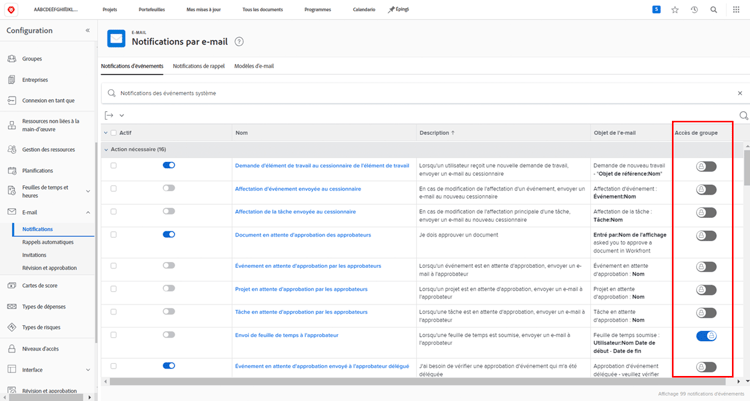Open the favorites star icon
Screen dimensions: 750x401
(x=675, y=10)
